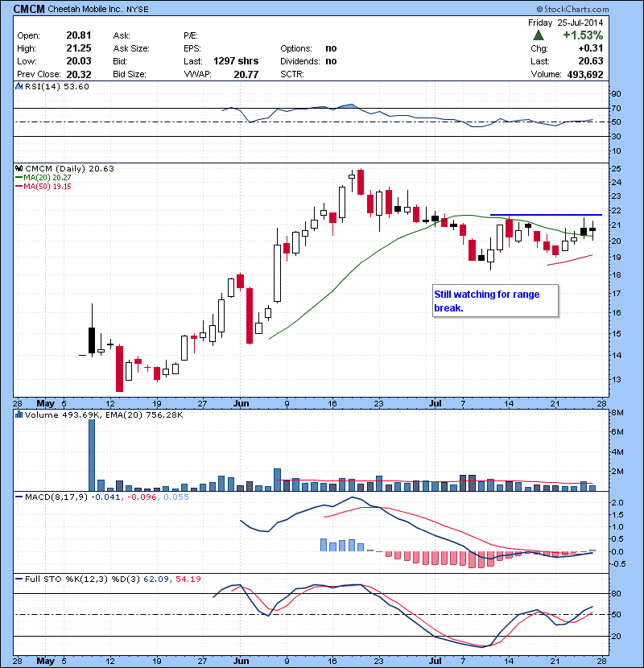Click the percent change +1.53%
This screenshot has height=668, width=644.
coord(583,35)
